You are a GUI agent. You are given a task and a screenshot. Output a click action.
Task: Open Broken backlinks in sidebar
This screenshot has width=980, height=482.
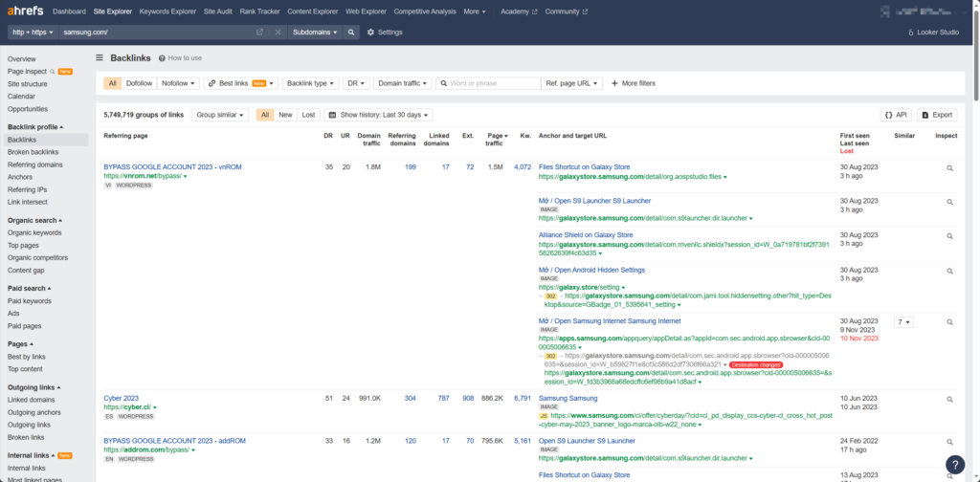pyautogui.click(x=33, y=152)
